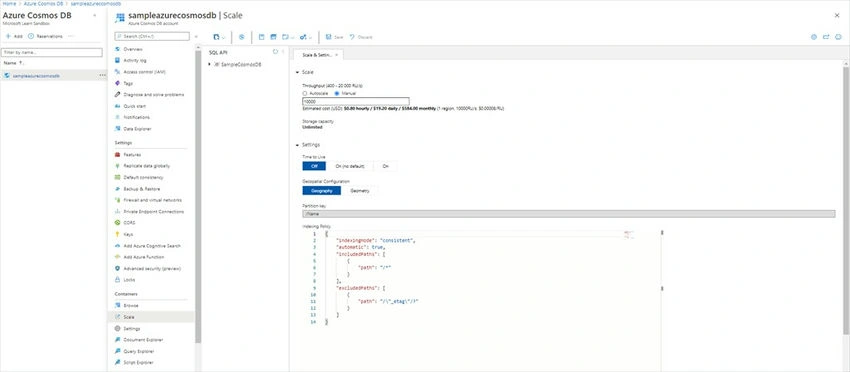Open the CORS icon
The width and height of the screenshot is (850, 372).
tap(118, 223)
